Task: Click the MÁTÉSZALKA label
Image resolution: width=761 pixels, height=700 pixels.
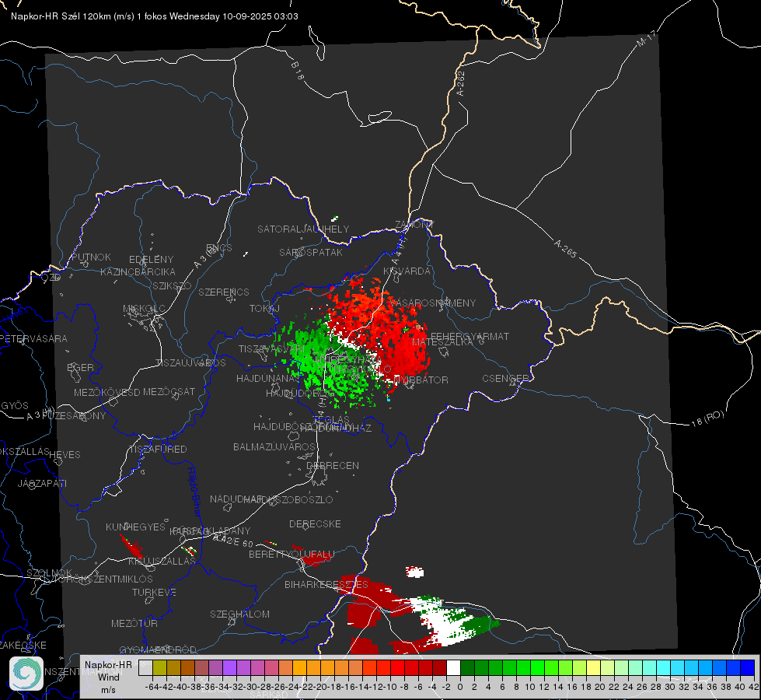Action: coord(442,342)
